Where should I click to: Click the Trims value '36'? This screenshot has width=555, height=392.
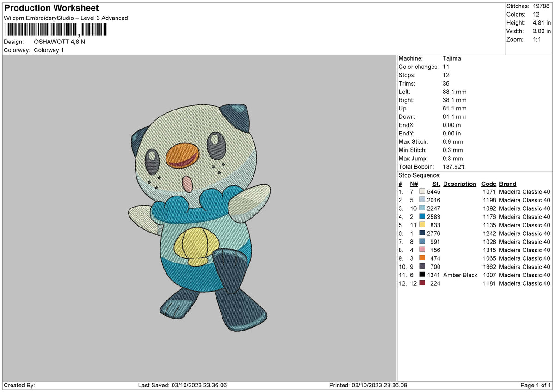[446, 83]
